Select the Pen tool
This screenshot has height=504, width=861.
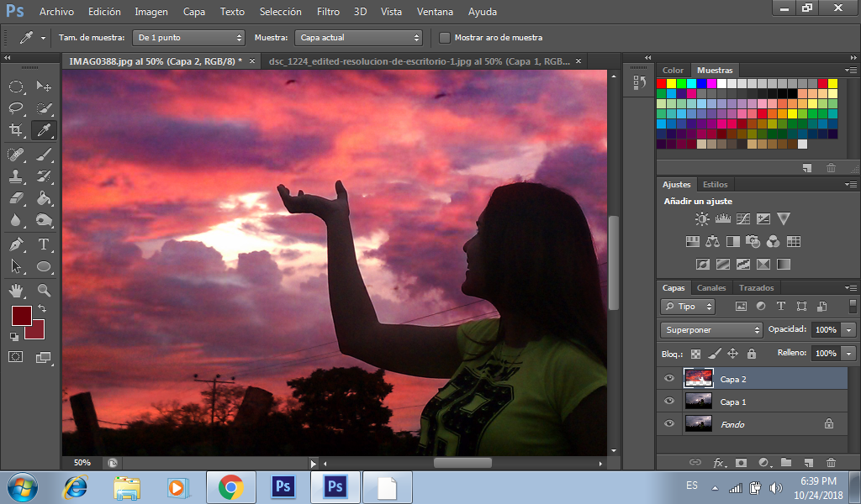[x=16, y=244]
